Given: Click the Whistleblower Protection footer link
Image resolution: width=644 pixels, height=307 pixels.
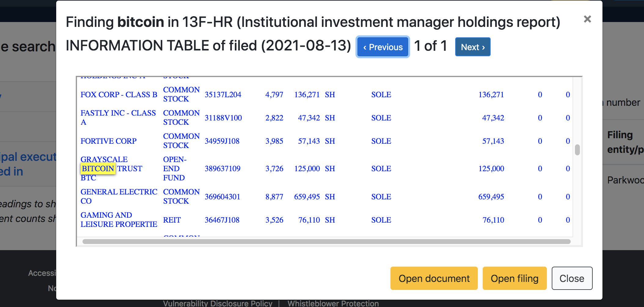Looking at the screenshot, I should (333, 303).
